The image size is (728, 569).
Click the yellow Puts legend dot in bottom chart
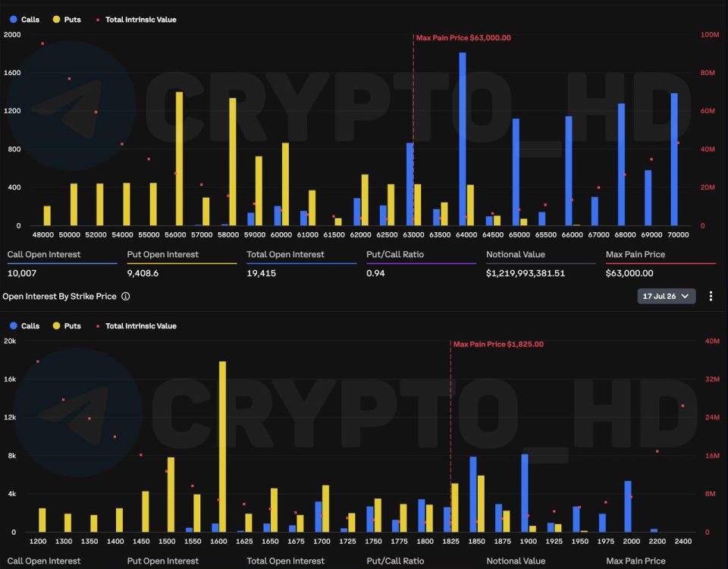click(56, 326)
